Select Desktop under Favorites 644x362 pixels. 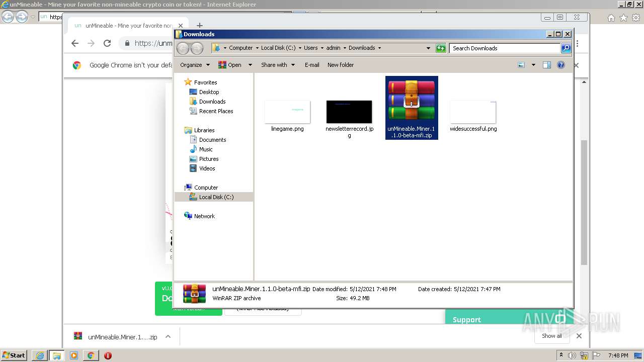coord(209,92)
